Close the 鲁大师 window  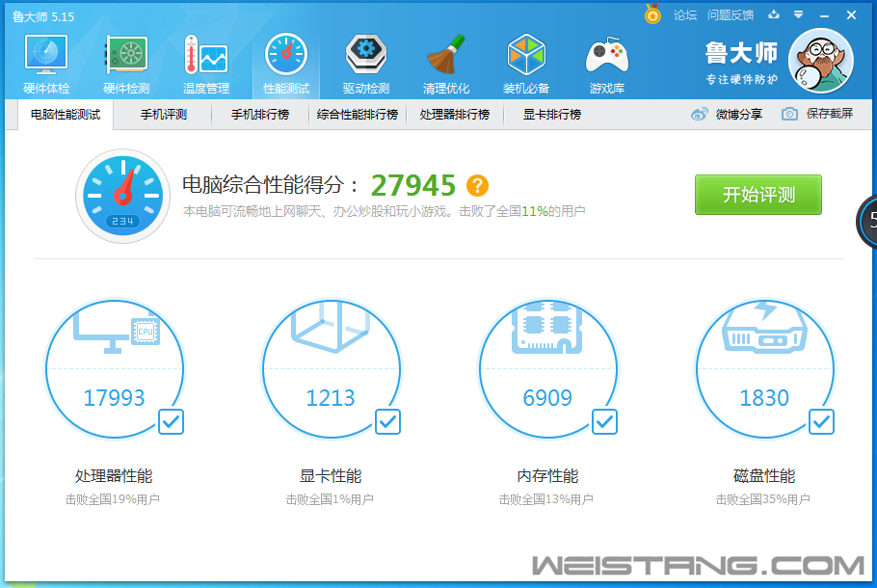(x=851, y=15)
